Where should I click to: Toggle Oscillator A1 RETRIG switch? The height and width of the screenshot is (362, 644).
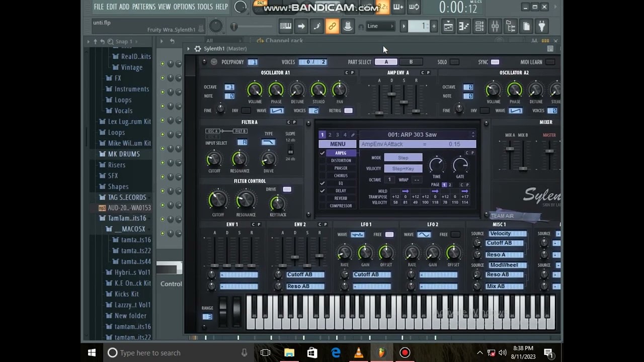point(348,111)
